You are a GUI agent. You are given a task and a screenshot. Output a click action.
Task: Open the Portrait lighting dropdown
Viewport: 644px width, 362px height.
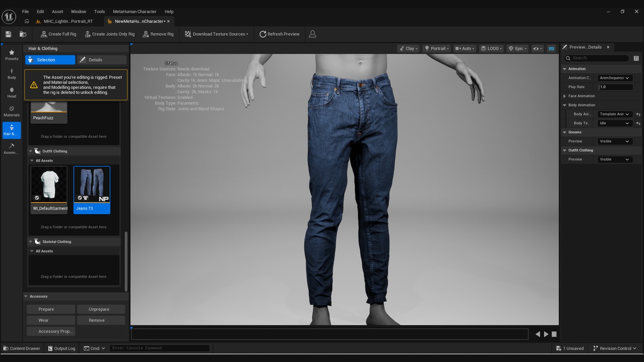[x=437, y=49]
